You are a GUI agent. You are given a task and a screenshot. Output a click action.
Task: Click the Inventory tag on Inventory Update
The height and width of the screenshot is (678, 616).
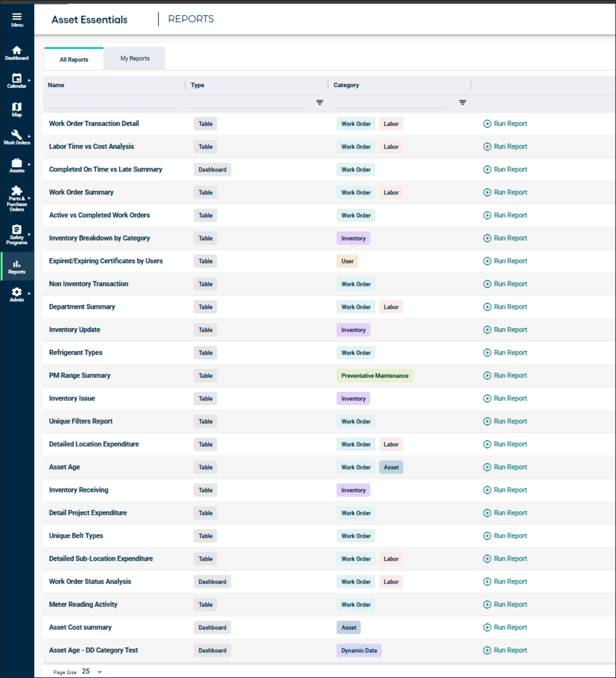click(353, 330)
